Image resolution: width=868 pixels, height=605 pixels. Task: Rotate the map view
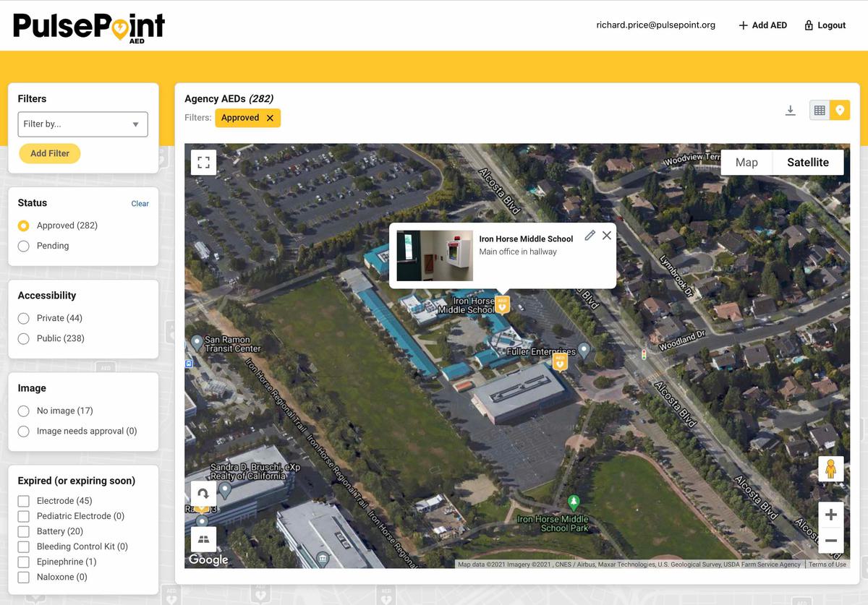click(203, 494)
